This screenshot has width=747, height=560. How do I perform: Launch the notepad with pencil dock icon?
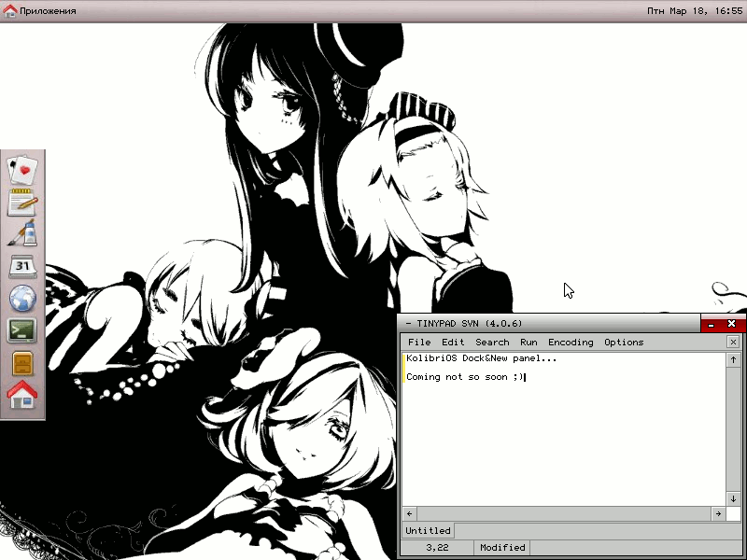[22, 202]
